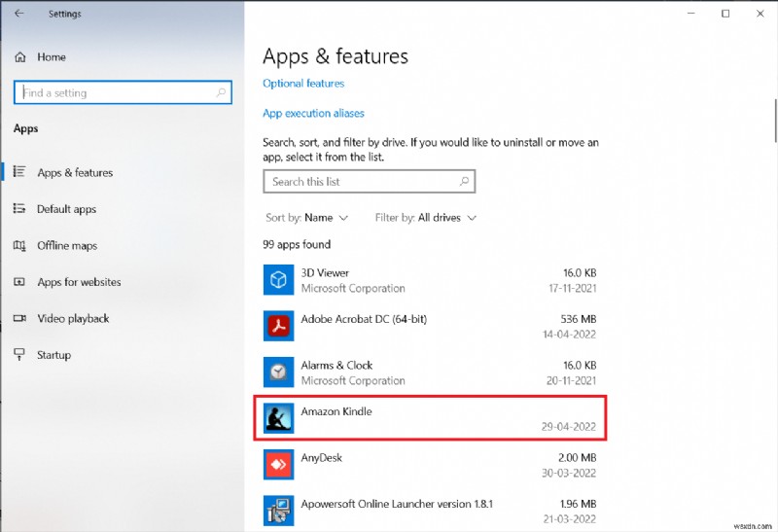The height and width of the screenshot is (532, 778).
Task: Go to Home in sidebar
Action: click(x=52, y=57)
